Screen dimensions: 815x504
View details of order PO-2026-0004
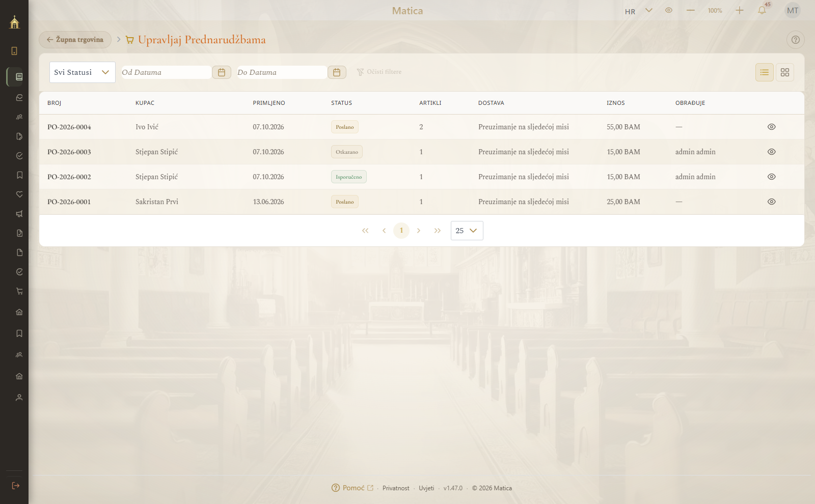(x=772, y=127)
